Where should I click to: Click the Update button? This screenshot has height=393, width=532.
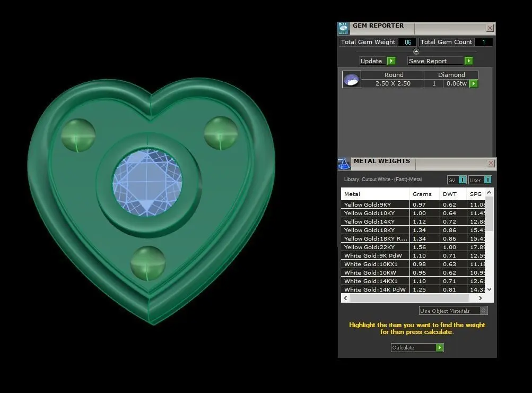pos(378,61)
